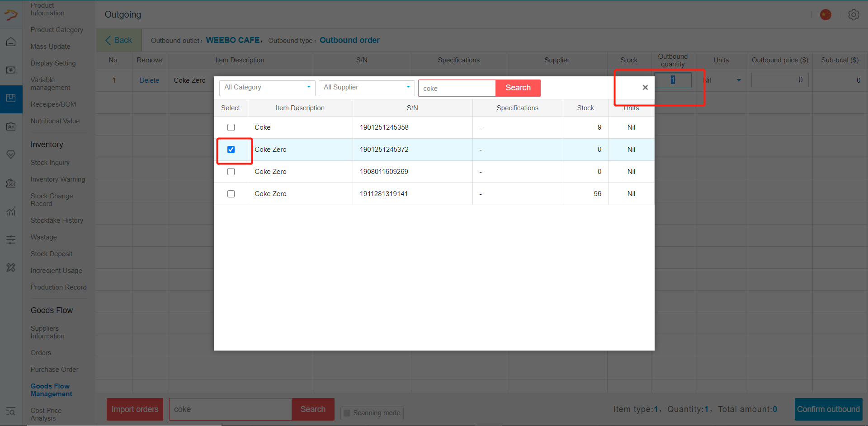Click bottom bar coke search field
The height and width of the screenshot is (426, 868).
[x=231, y=409]
